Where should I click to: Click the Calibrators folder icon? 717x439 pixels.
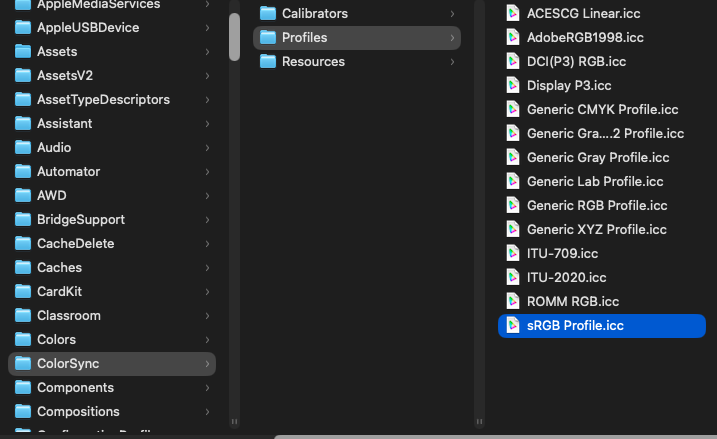tap(267, 13)
